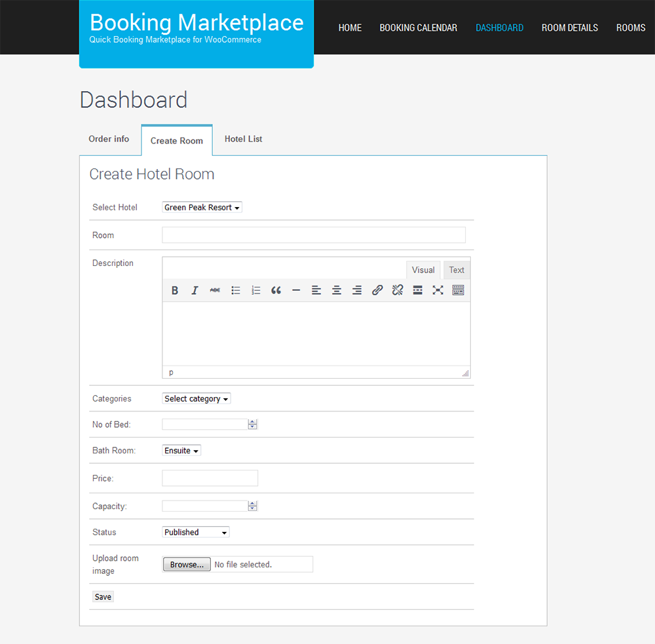Go to HOME in navigation
Image resolution: width=655 pixels, height=644 pixels.
tap(350, 28)
